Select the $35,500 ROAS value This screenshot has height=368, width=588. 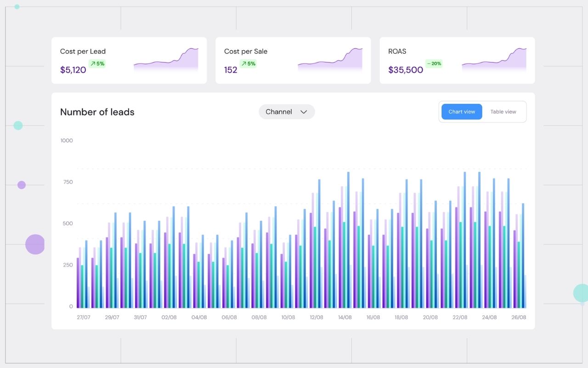pos(405,70)
